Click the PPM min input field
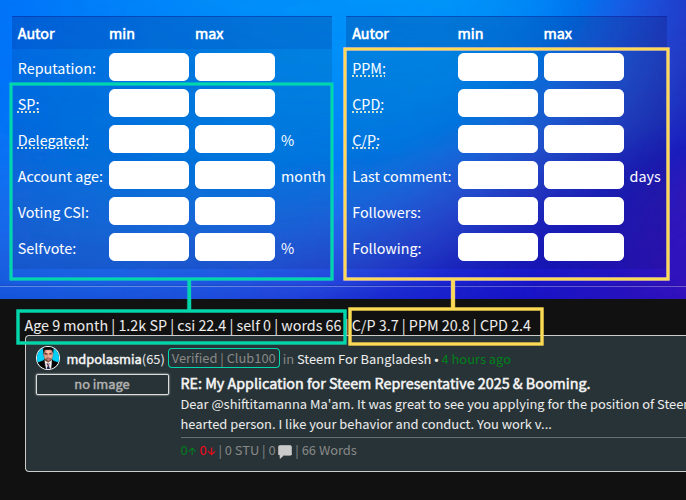Viewport: 686px width, 500px height. coord(498,67)
